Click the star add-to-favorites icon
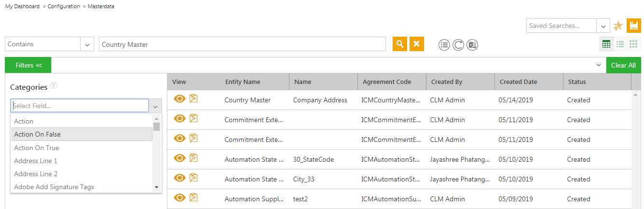Screen dimensions: 644x209 tap(618, 26)
